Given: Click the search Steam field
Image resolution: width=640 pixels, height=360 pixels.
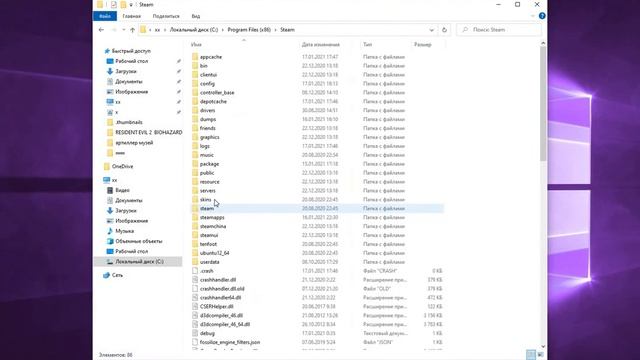Looking at the screenshot, I should pos(499,30).
